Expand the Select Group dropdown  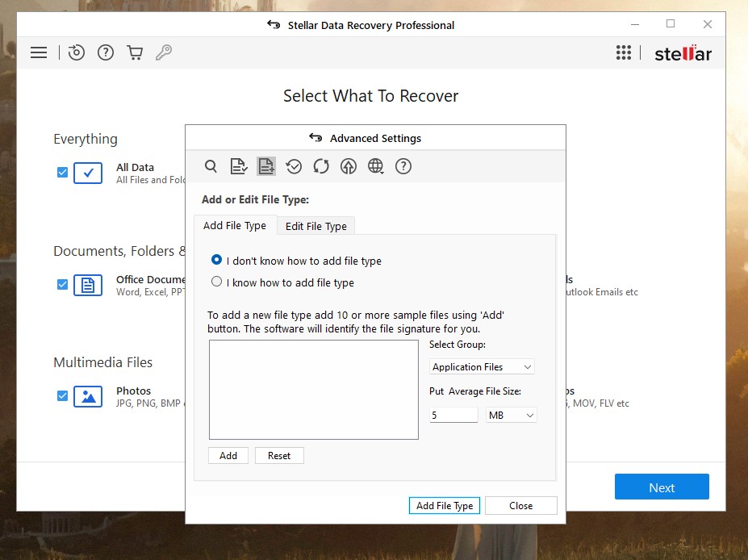[482, 367]
